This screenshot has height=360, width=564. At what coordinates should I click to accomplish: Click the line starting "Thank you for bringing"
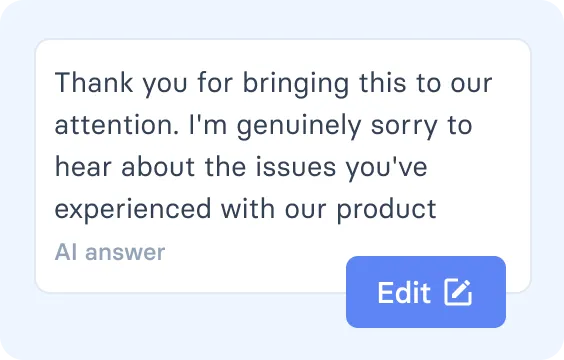click(273, 84)
